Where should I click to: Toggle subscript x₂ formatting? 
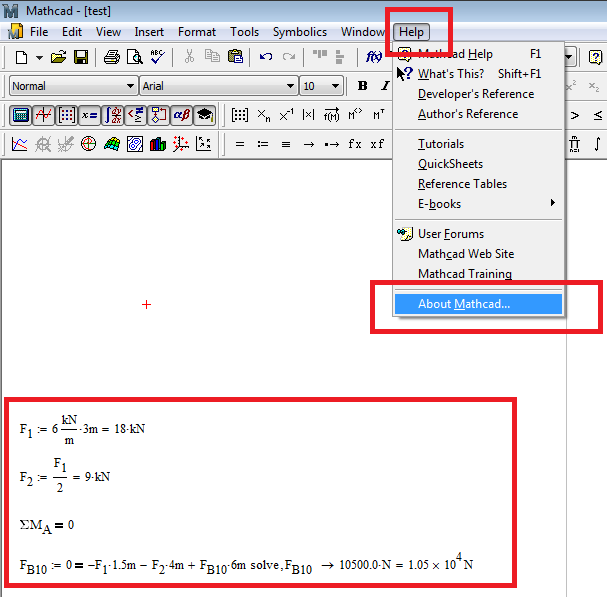point(594,86)
